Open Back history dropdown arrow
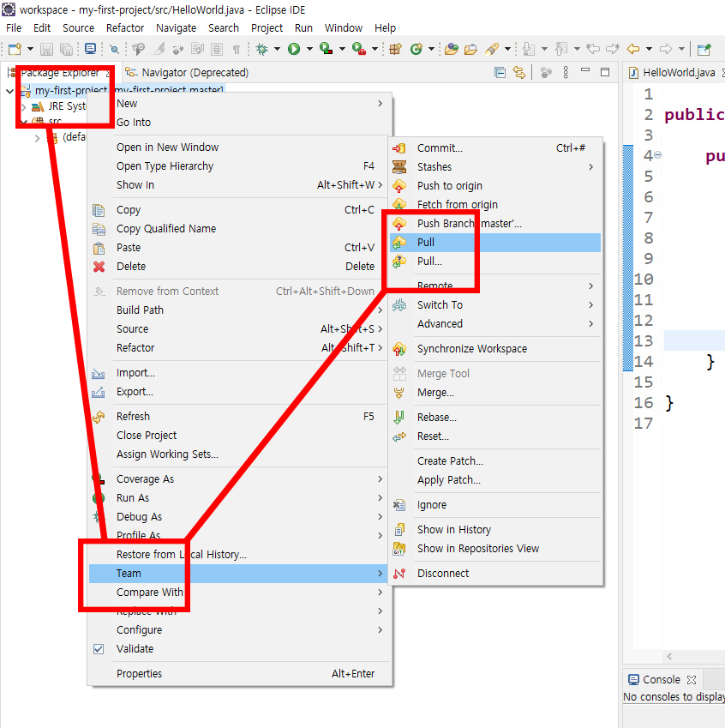Screen dimensions: 725x728 coord(649,49)
